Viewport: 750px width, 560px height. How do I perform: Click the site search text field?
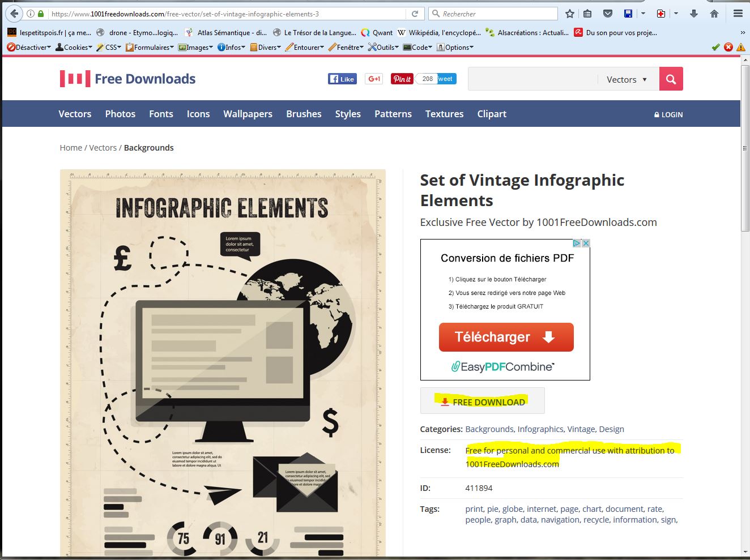(532, 79)
